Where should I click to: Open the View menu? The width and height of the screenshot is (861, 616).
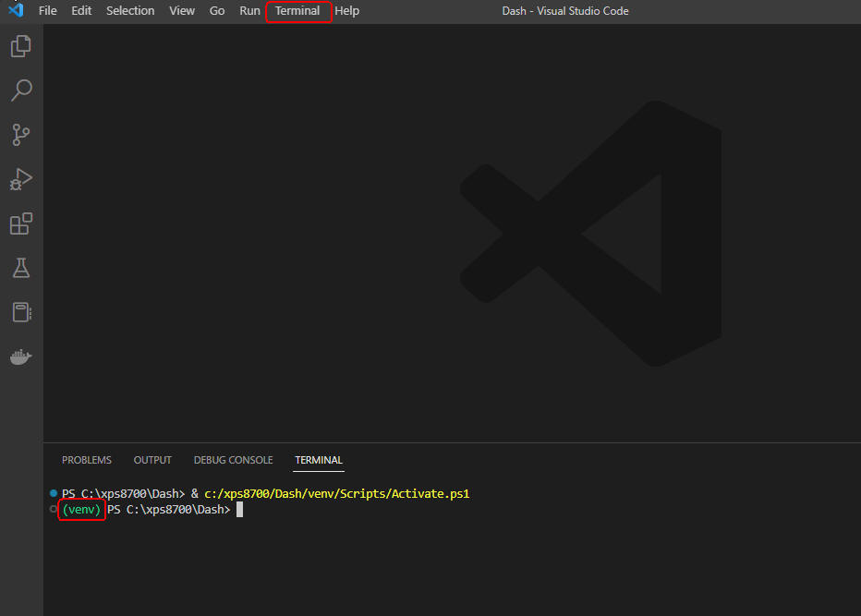tap(182, 11)
